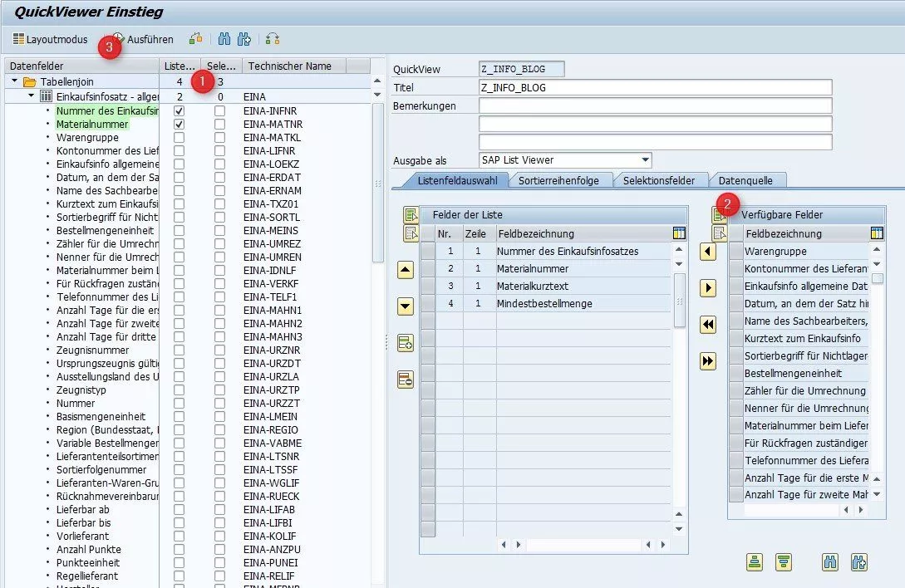Click double left arrow to add all fields
This screenshot has width=905, height=588.
click(707, 324)
